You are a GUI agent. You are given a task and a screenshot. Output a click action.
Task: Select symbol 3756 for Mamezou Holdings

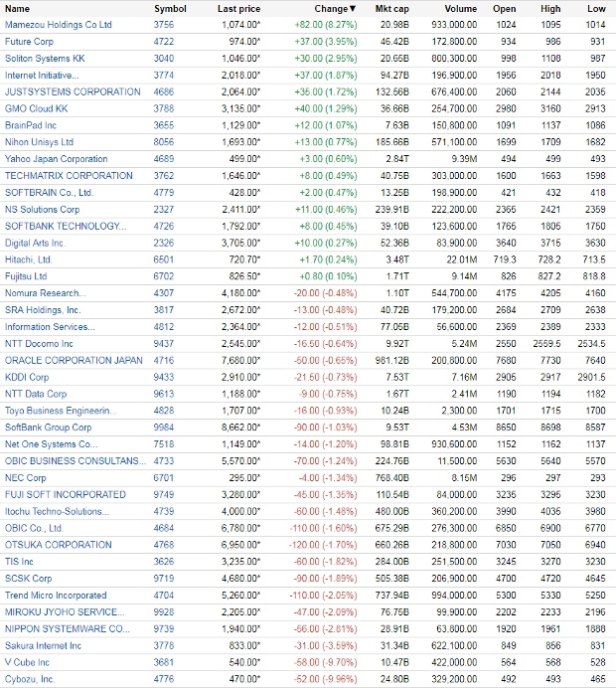tap(164, 25)
